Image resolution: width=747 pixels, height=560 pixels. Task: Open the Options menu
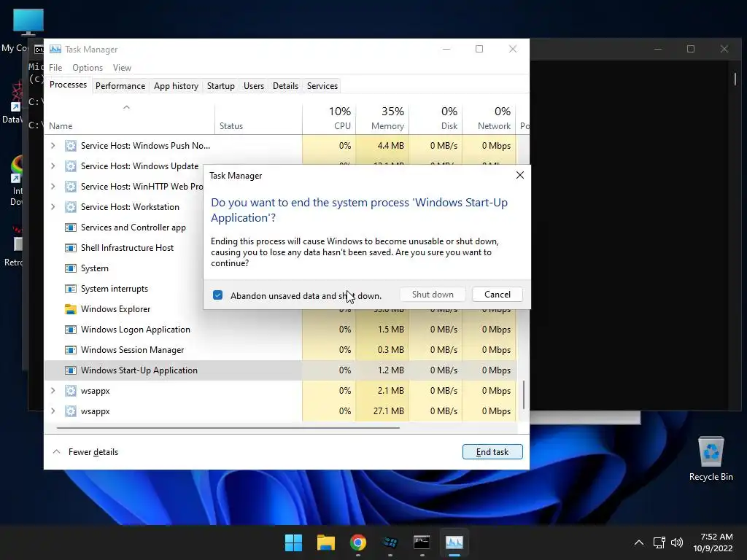pos(88,68)
